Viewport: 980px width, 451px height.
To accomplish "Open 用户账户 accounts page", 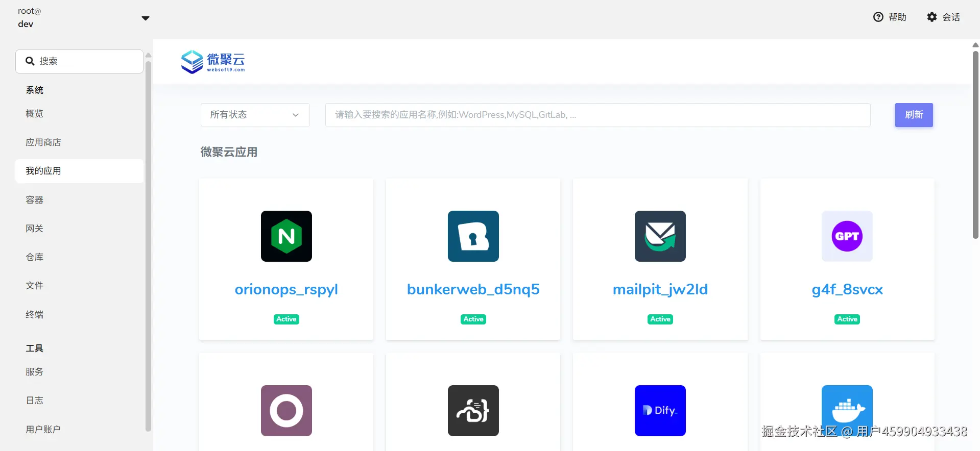I will [x=79, y=430].
